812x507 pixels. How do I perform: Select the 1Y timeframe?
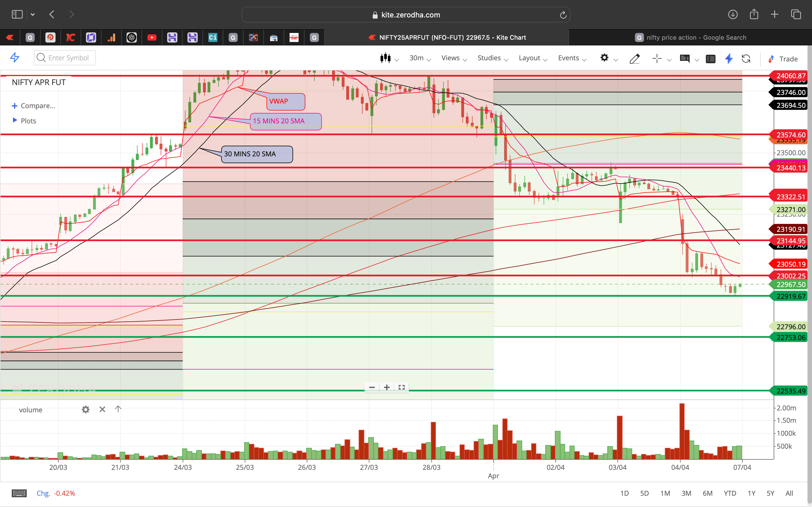click(x=752, y=493)
